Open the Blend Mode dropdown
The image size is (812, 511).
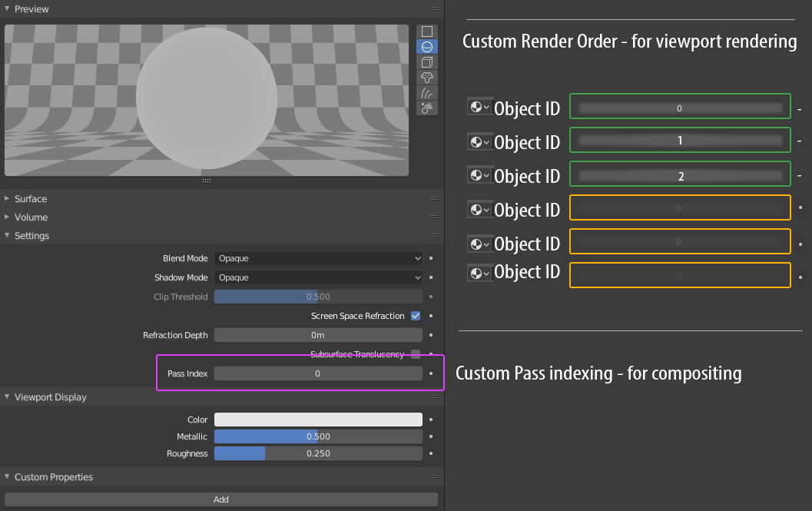318,258
